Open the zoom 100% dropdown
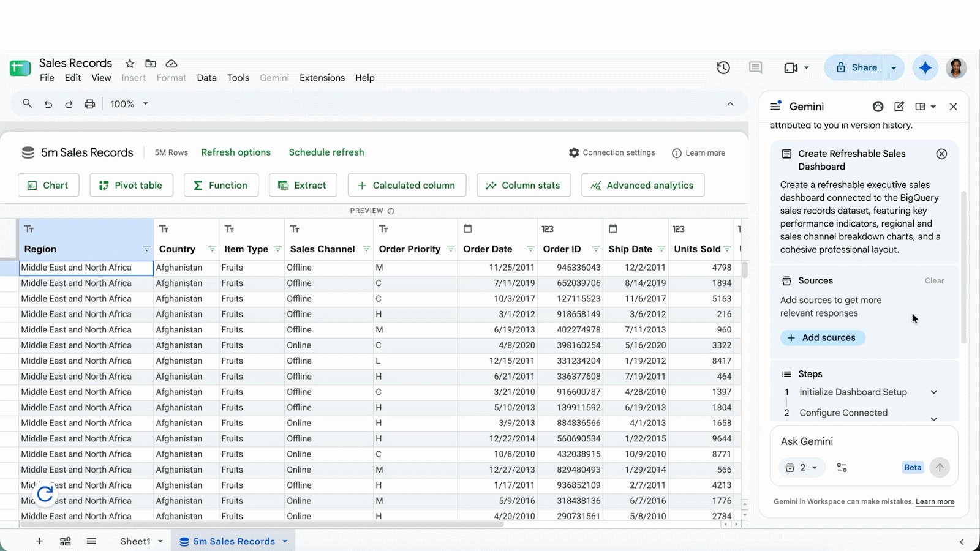The width and height of the screenshot is (980, 551). [x=129, y=104]
